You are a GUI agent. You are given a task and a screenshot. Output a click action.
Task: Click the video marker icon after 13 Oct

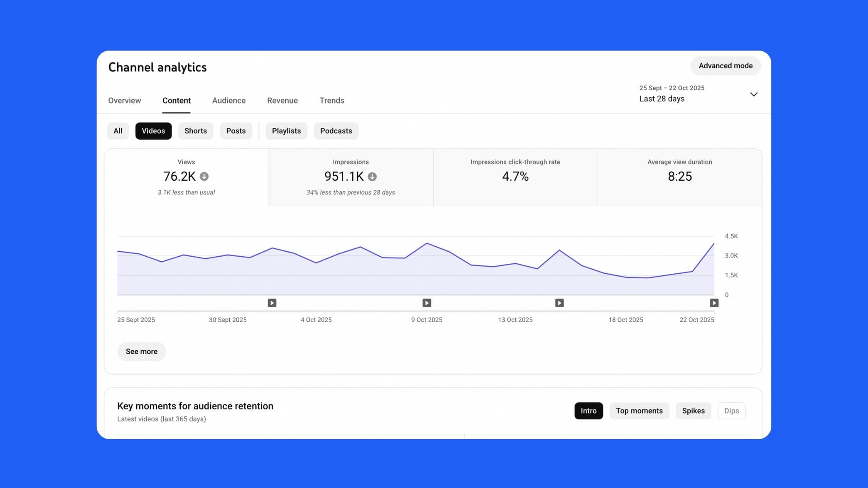pyautogui.click(x=559, y=303)
